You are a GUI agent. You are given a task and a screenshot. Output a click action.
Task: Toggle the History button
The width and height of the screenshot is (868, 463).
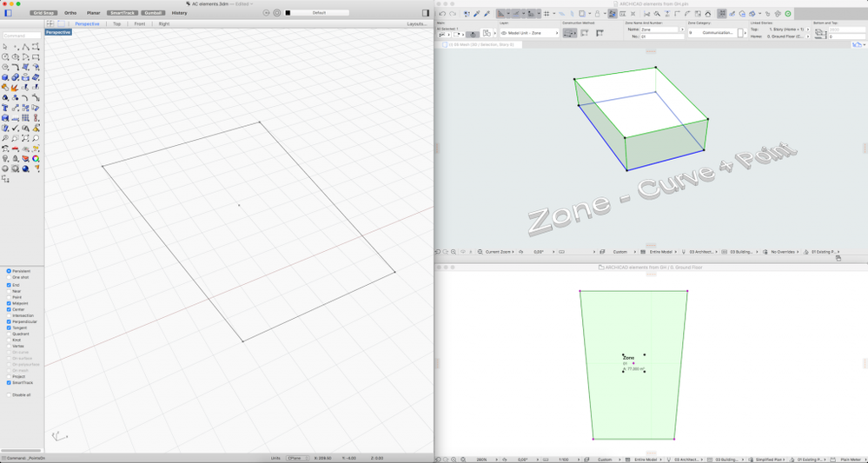point(179,13)
